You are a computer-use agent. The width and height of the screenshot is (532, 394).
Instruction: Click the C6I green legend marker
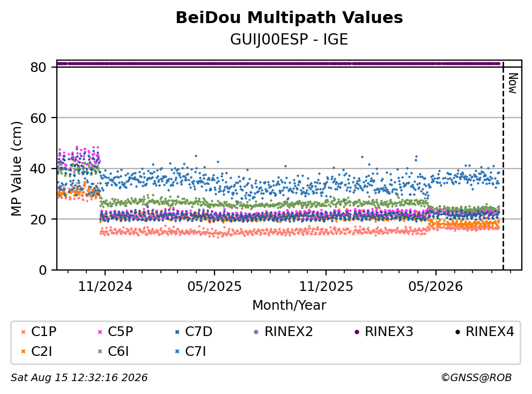[100, 352]
